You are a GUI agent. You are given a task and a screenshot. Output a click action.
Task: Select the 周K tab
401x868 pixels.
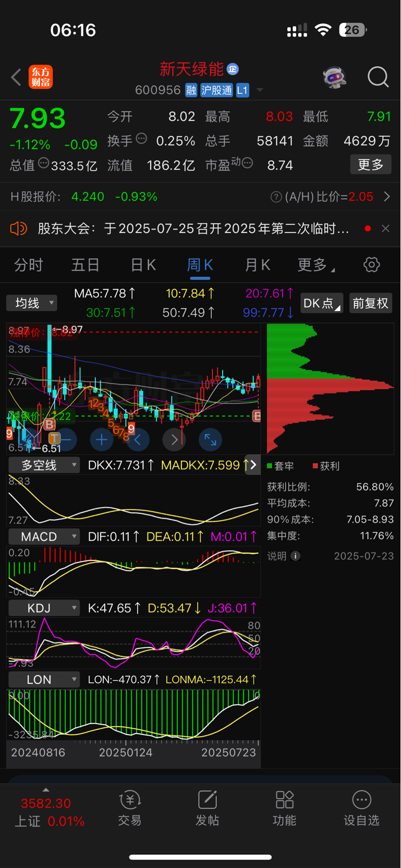[x=200, y=265]
